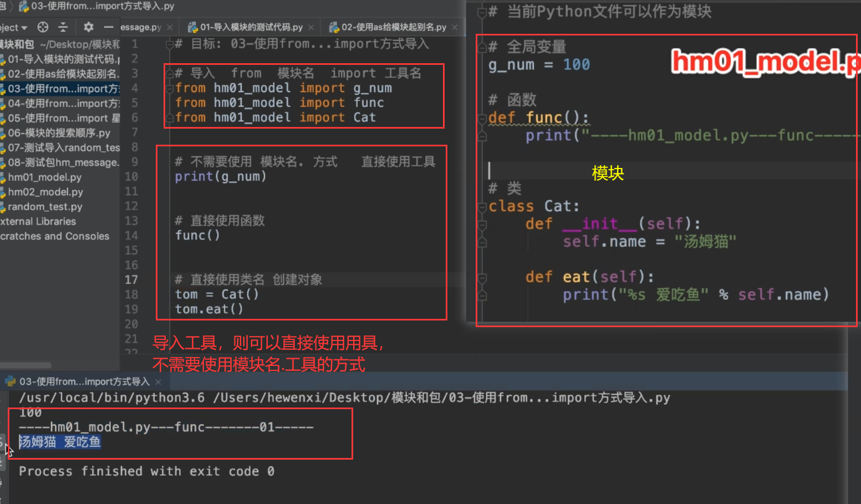Click breadcrumb 03-使用from...import方式导入.py

[x=103, y=6]
